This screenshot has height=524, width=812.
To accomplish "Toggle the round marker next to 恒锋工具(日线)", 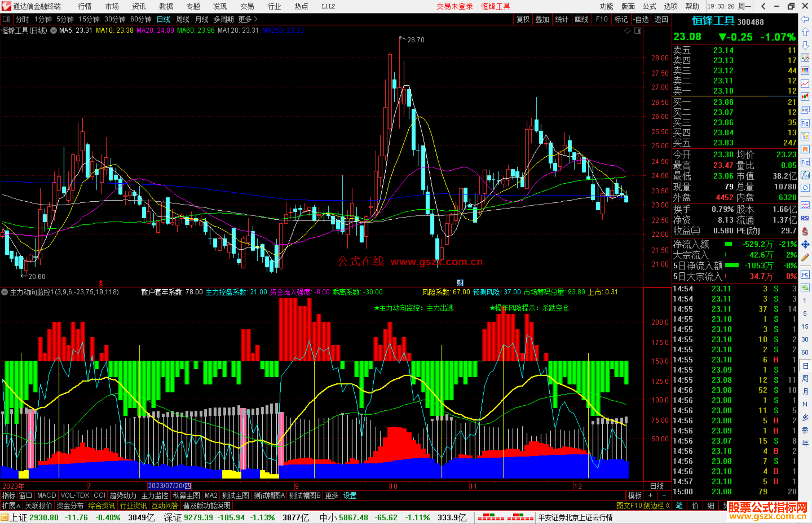I will (53, 30).
